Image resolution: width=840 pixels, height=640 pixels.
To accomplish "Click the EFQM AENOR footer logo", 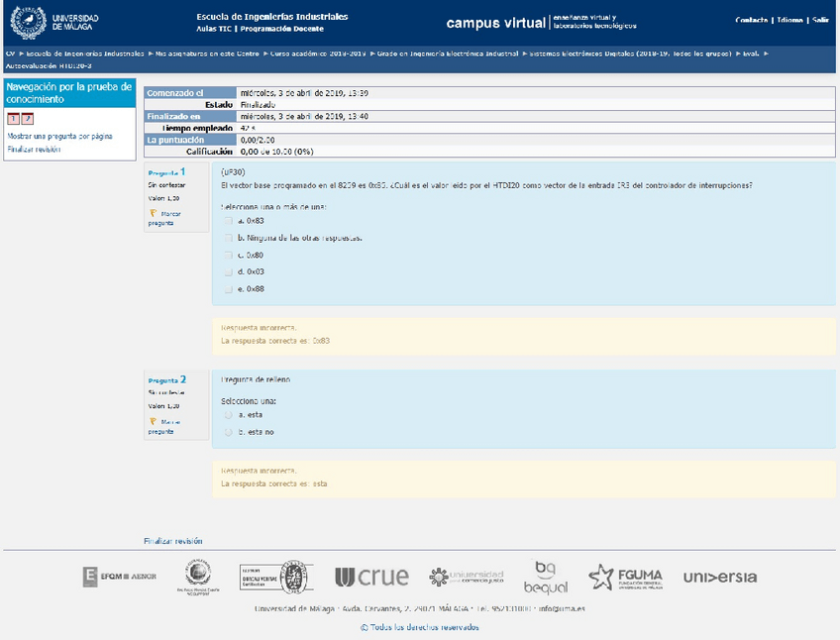I will [120, 577].
